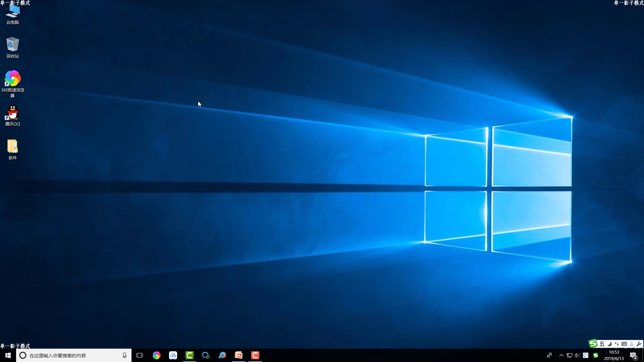The image size is (644, 362).
Task: Toggle half/full-width moon icon on IME bar
Action: click(609, 344)
